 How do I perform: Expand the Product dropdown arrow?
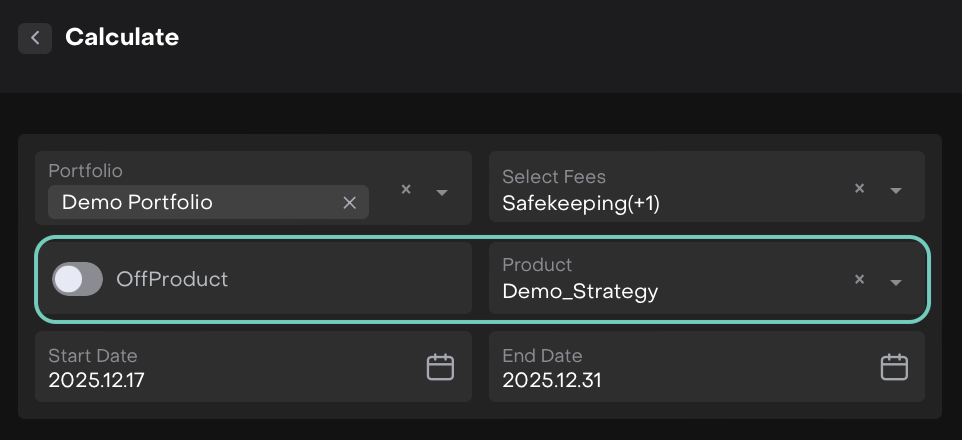(896, 282)
